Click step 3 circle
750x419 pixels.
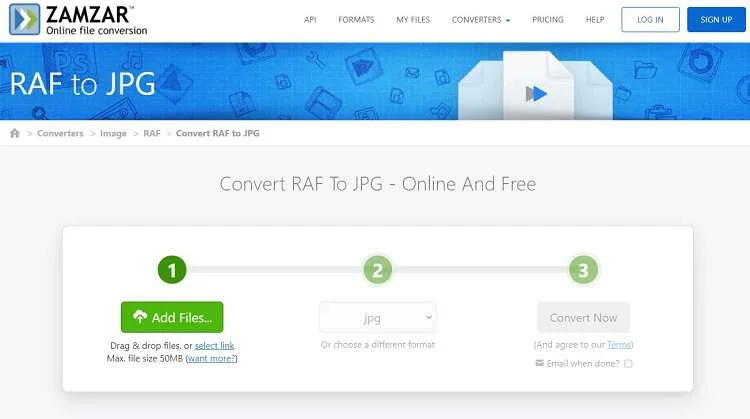[x=583, y=270]
